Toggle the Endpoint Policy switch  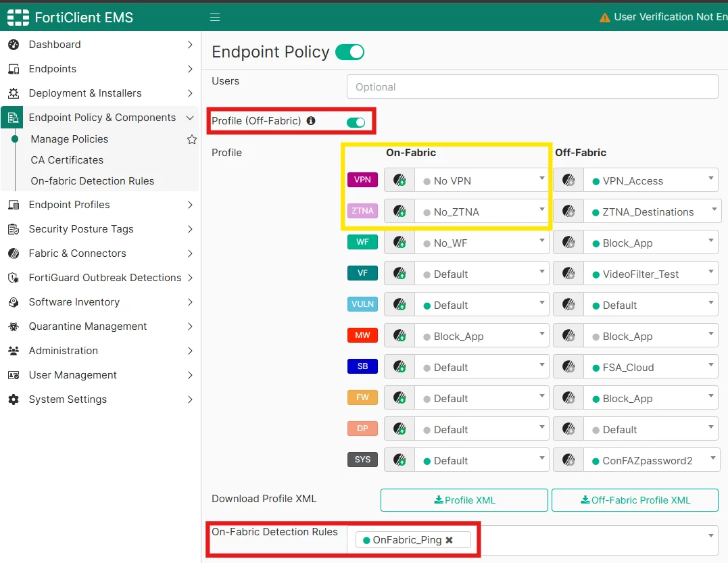pos(349,52)
